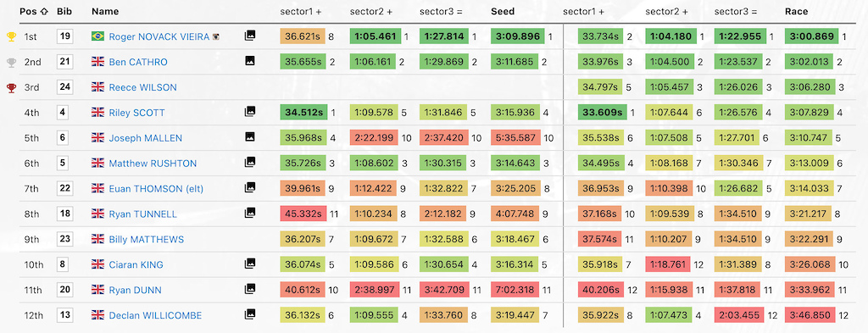Screen dimensions: 868x333
Task: Click the gold trophy icon for 1st place
Action: tap(11, 36)
